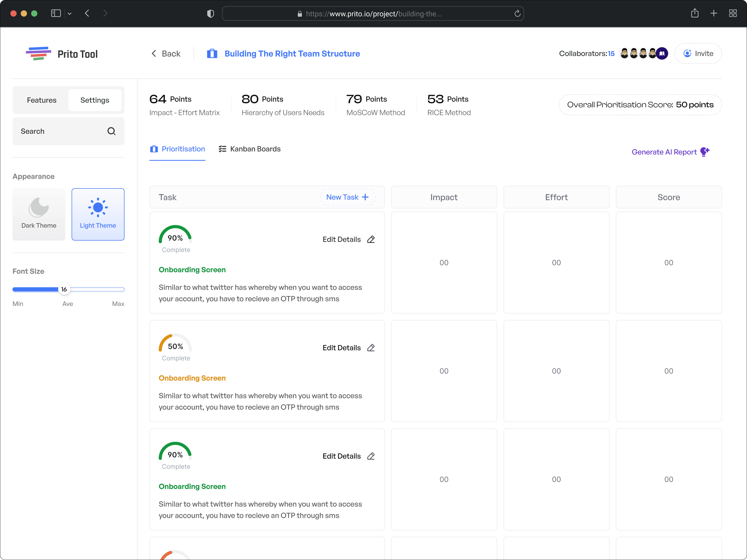747x560 pixels.
Task: Open the tab overview grid icon
Action: (733, 13)
